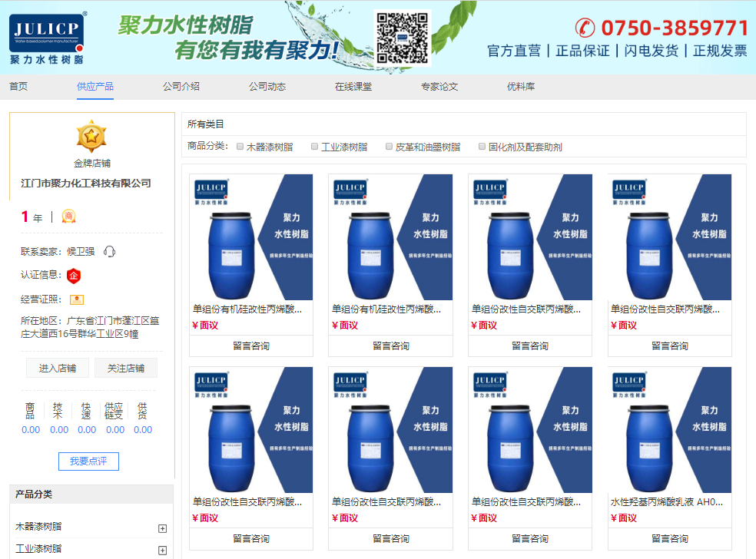This screenshot has height=559, width=756.
Task: Enable the 皮革和油墨树脂 filter checkbox
Action: click(x=389, y=147)
